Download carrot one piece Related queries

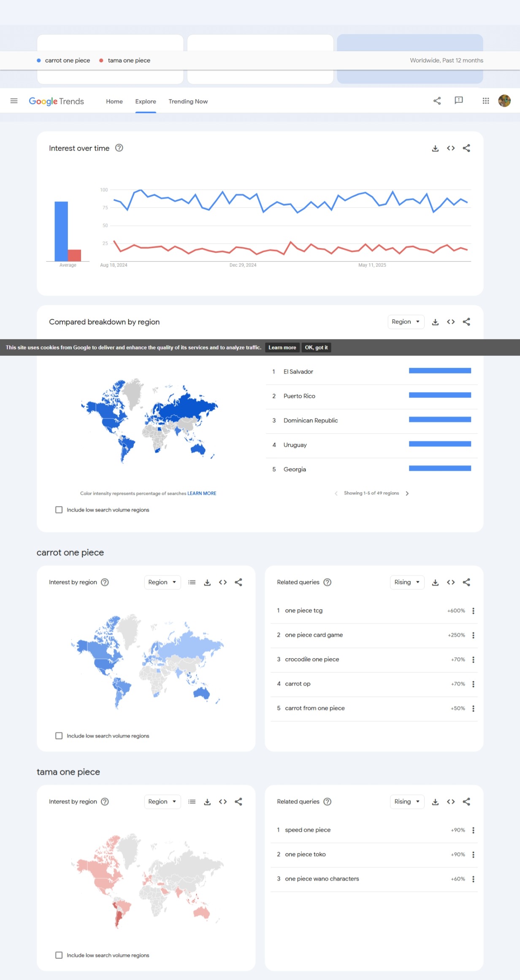tap(435, 582)
